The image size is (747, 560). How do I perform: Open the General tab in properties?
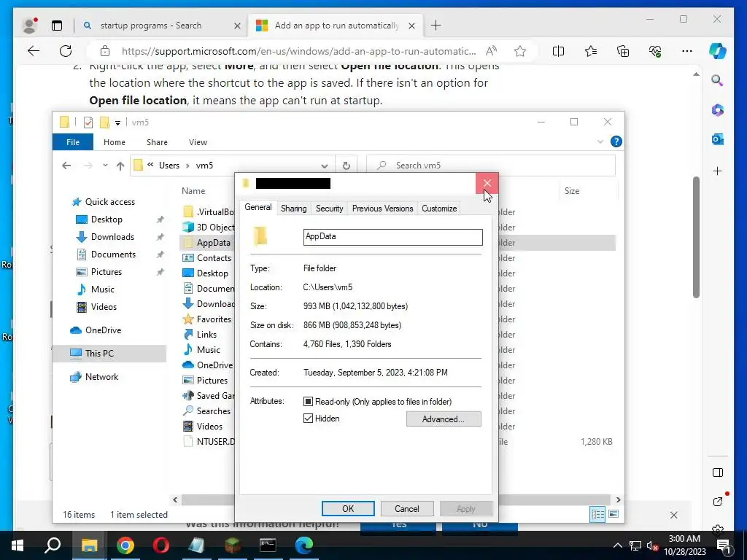click(x=258, y=208)
